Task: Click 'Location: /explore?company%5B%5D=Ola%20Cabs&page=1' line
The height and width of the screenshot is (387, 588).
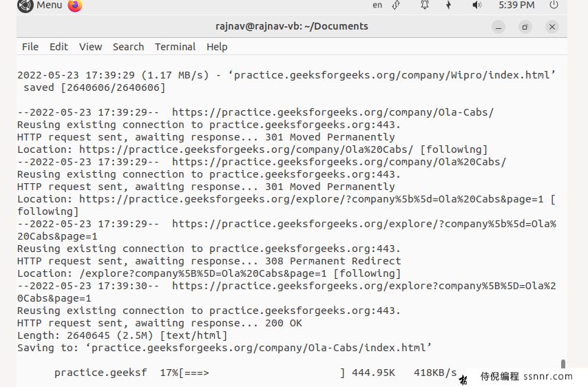Action: coord(209,273)
